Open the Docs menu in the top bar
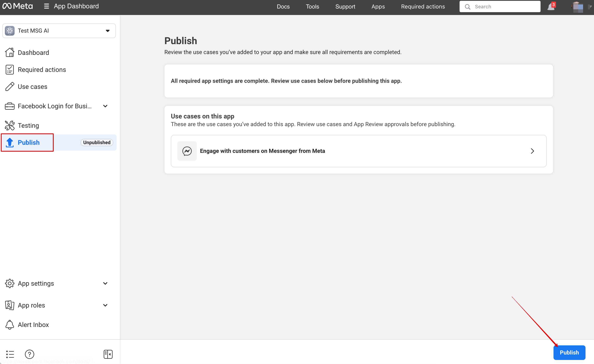 (283, 6)
